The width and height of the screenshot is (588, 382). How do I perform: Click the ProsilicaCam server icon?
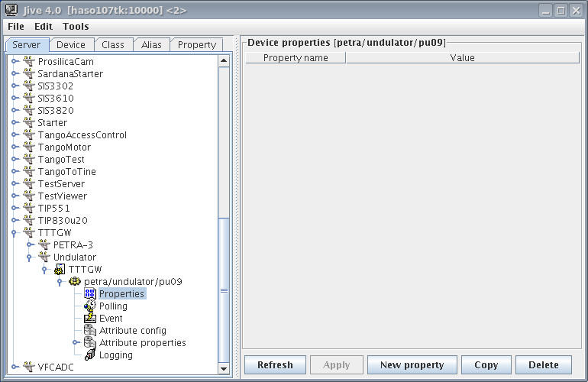(29, 61)
